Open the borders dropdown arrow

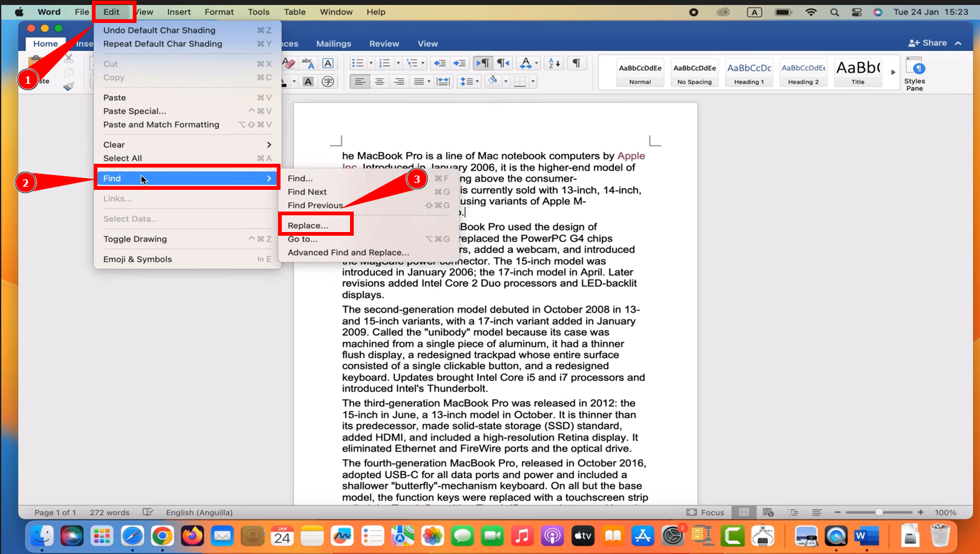[533, 82]
